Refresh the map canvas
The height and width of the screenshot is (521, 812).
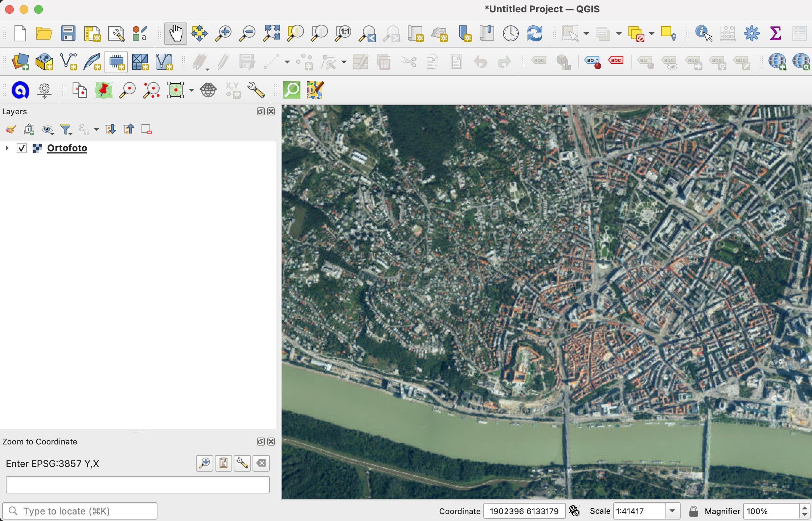(x=534, y=33)
